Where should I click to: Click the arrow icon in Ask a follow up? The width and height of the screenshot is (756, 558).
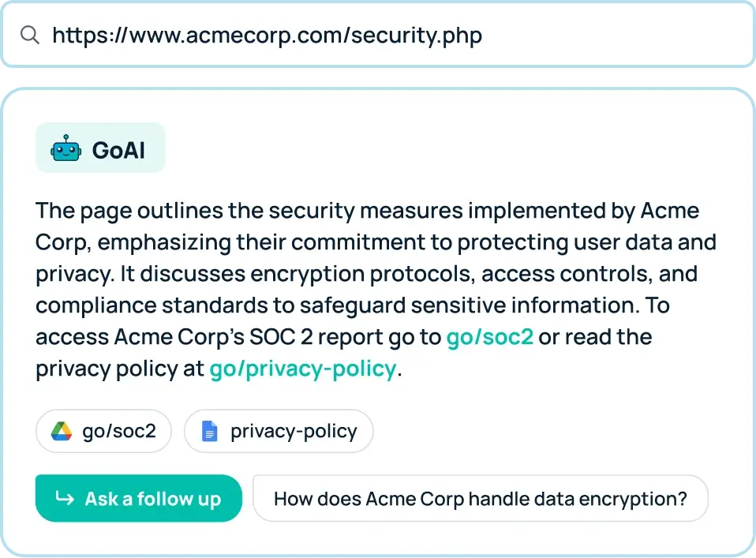[x=64, y=499]
